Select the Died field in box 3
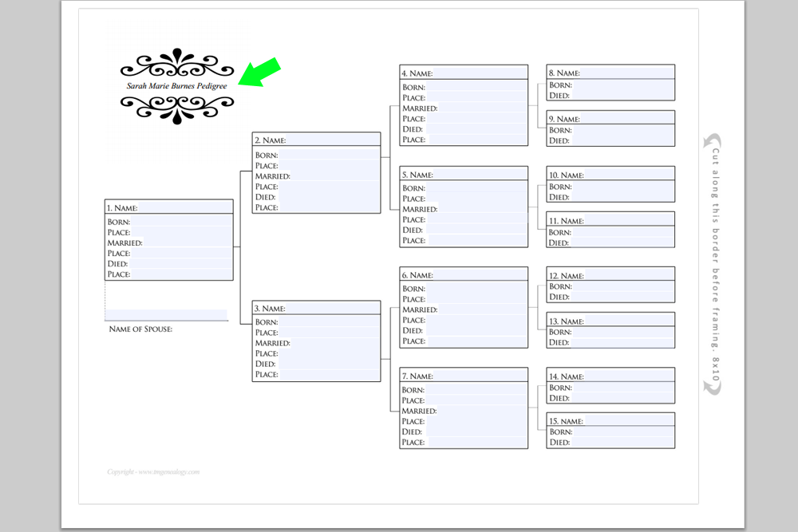 (x=327, y=364)
